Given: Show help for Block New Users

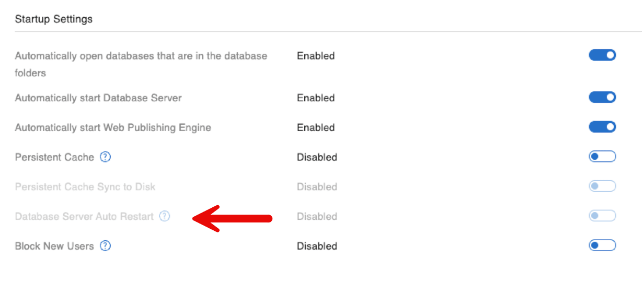Looking at the screenshot, I should [x=105, y=245].
